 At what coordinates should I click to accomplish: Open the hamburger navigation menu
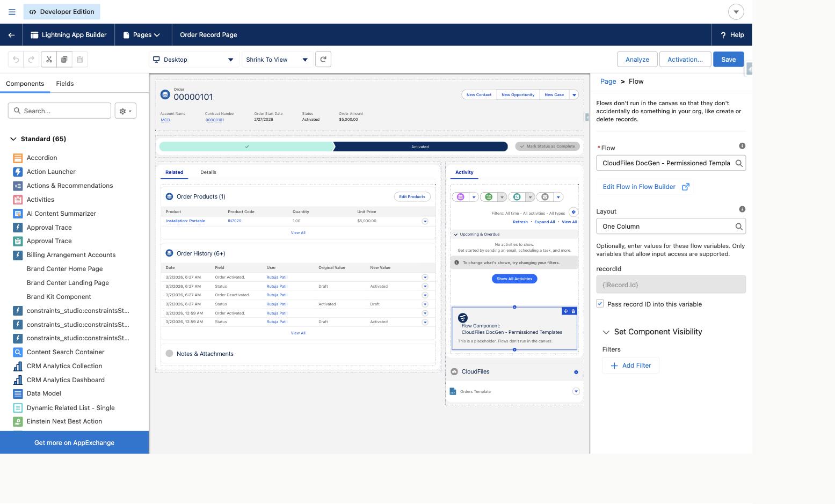tap(12, 12)
